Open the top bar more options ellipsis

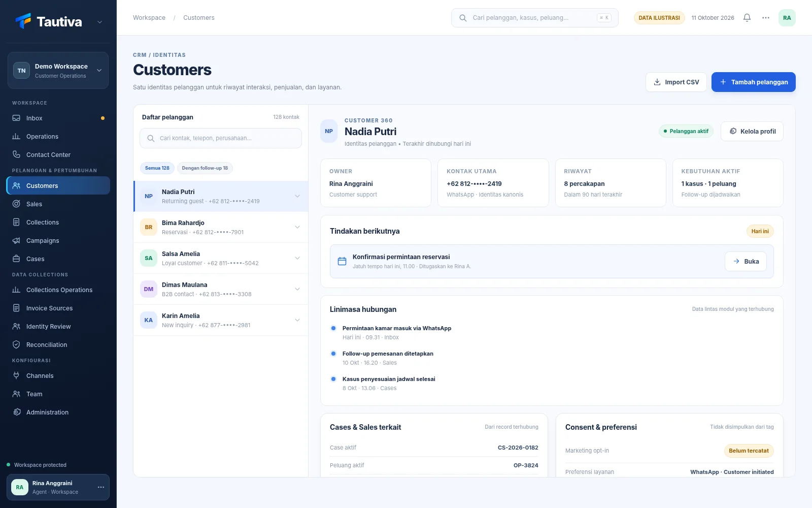tap(766, 18)
